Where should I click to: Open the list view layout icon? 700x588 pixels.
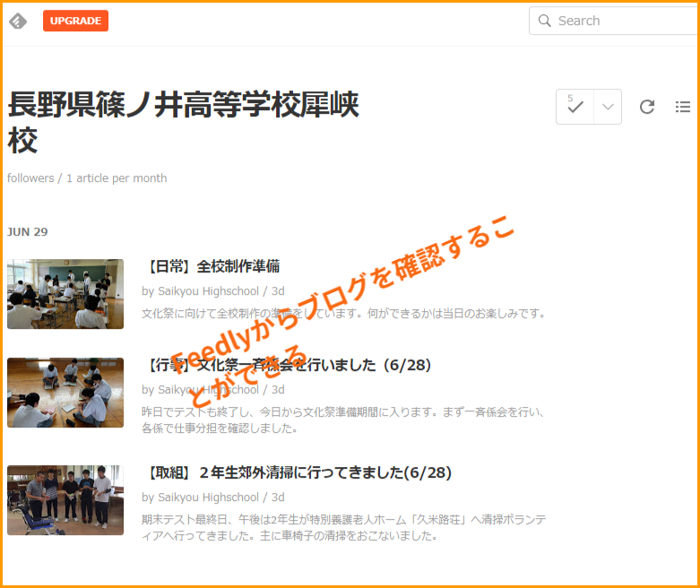pos(683,107)
